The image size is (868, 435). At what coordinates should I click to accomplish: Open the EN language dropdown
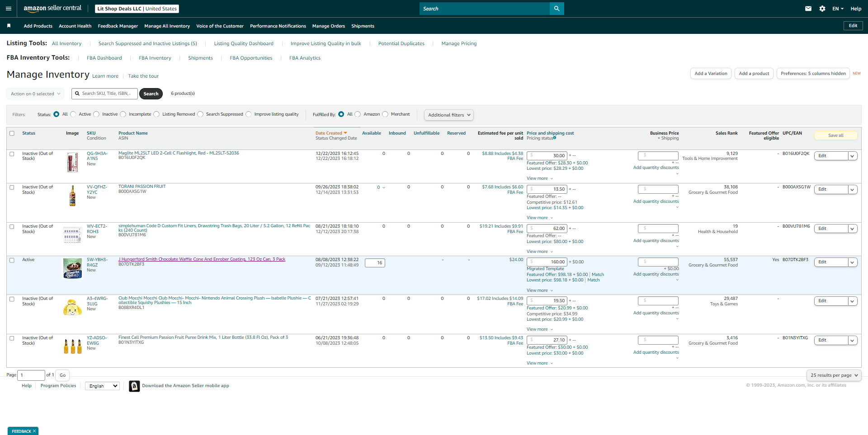click(x=838, y=9)
